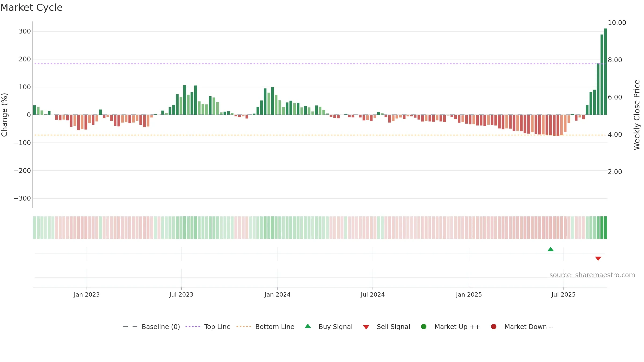Viewport: 644px width, 362px height.
Task: Toggle the Buy Signal legend entry
Action: pos(329,327)
